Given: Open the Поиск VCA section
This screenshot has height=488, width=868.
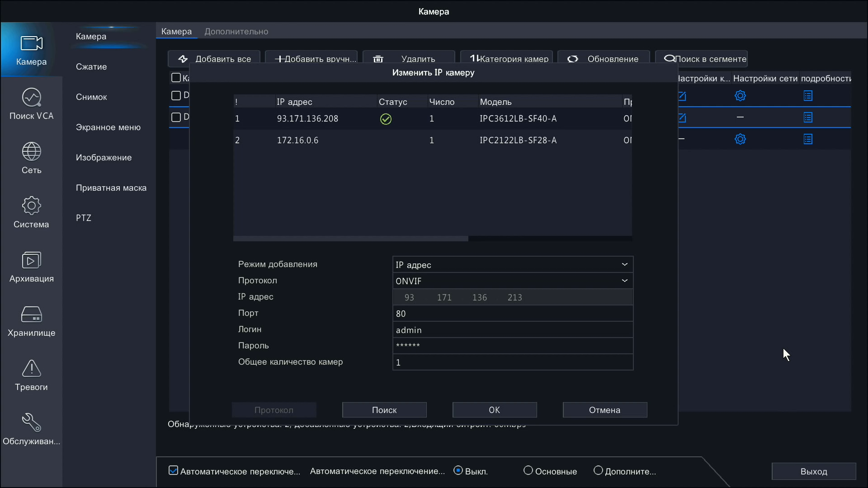Looking at the screenshot, I should point(31,104).
